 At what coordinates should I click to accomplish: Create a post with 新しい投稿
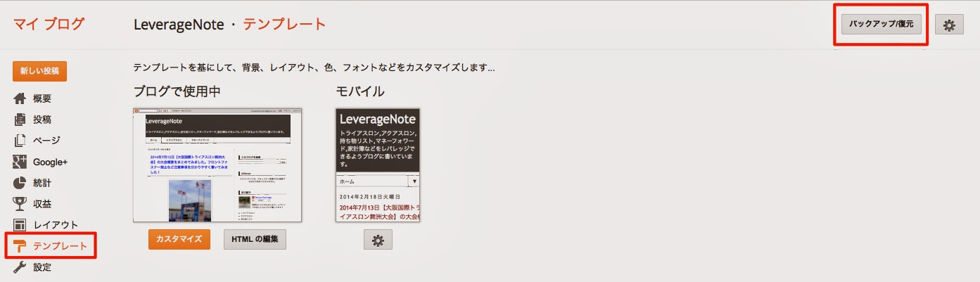(39, 71)
